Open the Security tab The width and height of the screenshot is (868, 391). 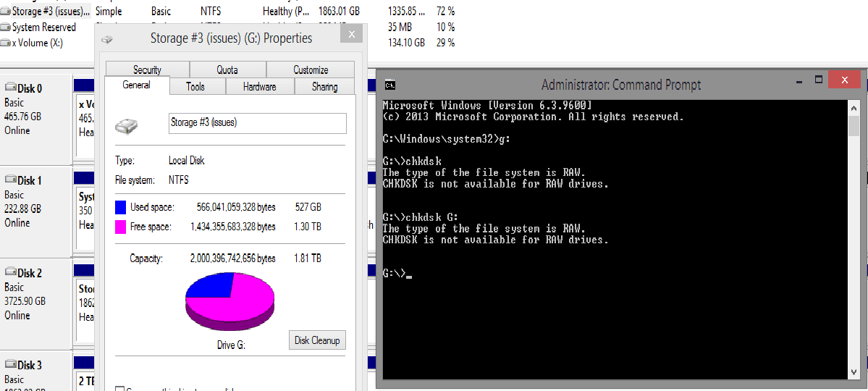(147, 70)
